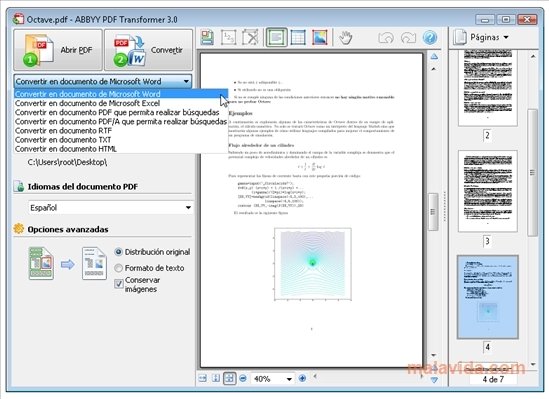
Task: Click the 4 de 7 page counter field
Action: tap(493, 379)
